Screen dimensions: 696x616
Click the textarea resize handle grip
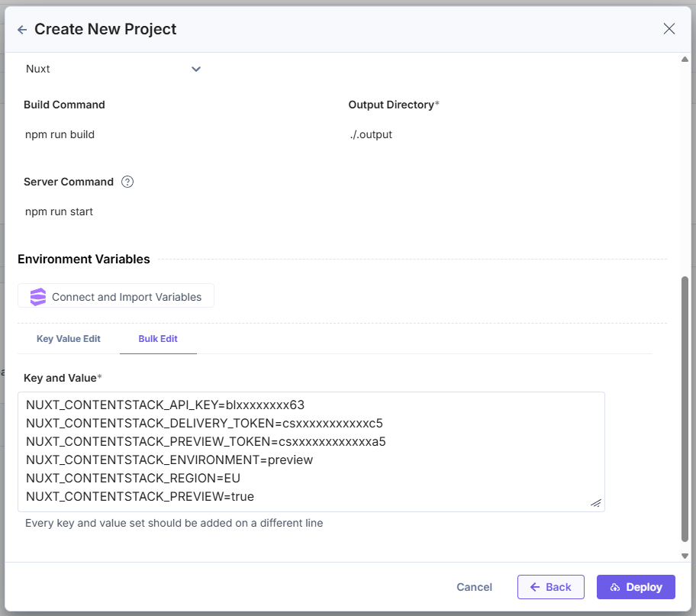(x=596, y=502)
